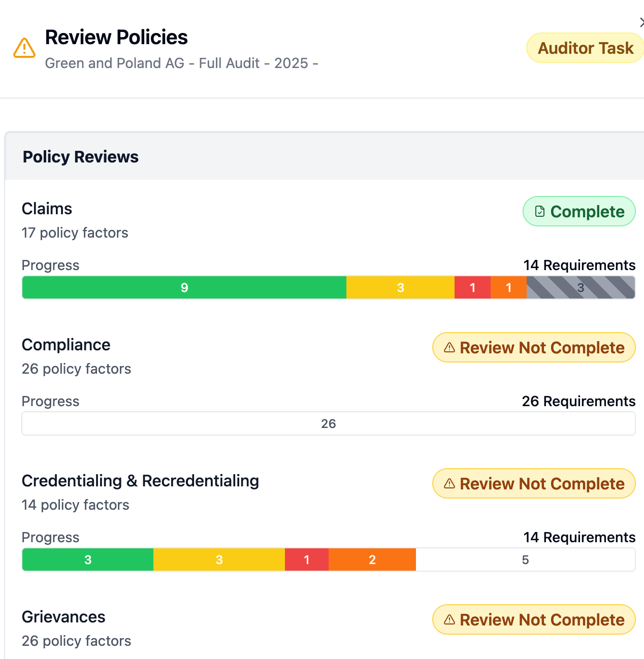Image resolution: width=644 pixels, height=659 pixels.
Task: Click the green segment showing 9 in Claims progress
Action: pyautogui.click(x=184, y=287)
